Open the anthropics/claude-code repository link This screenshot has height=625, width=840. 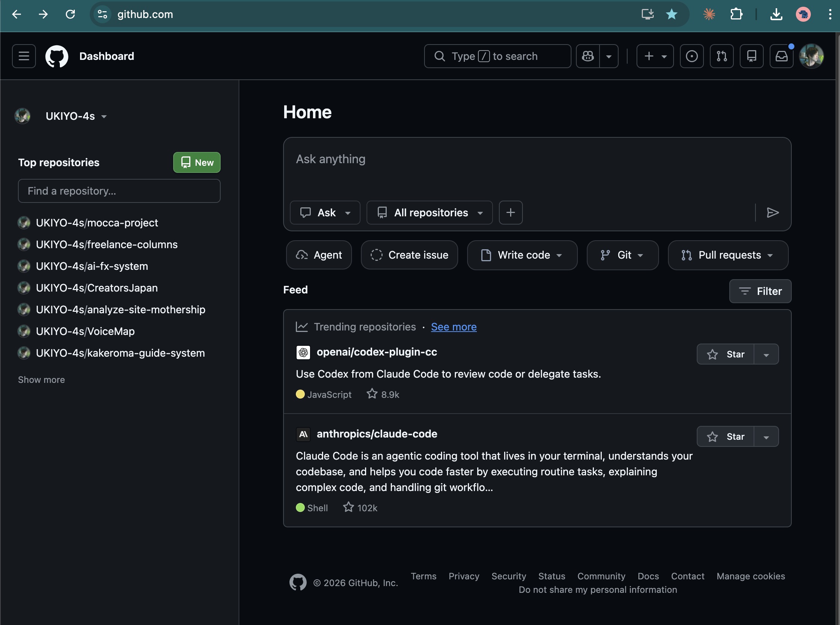click(377, 434)
